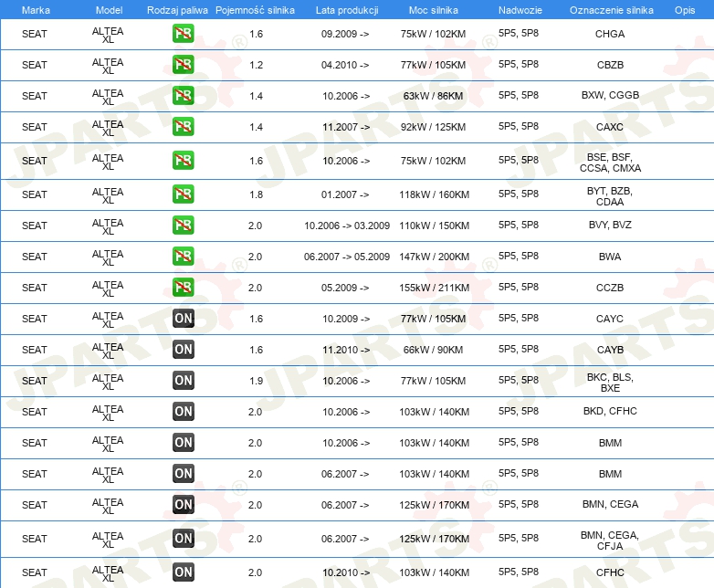Screen dimensions: 714x588
Task: Click the Marka column header
Action: pos(36,10)
